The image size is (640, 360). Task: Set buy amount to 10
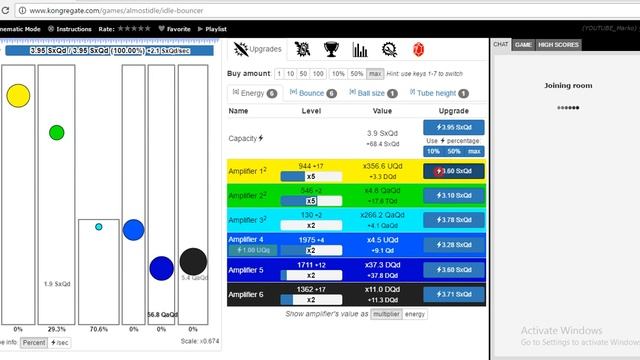point(290,74)
